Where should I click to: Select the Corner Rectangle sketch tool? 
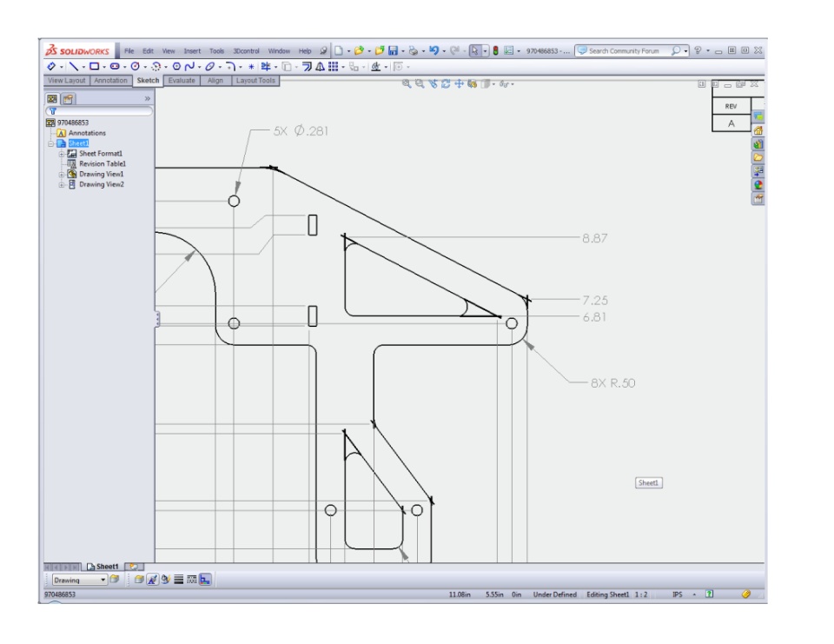(94, 67)
